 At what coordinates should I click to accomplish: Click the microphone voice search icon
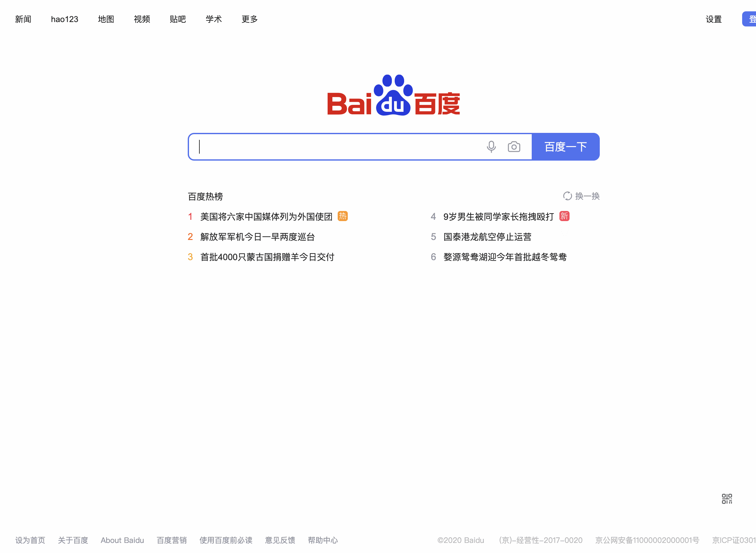(x=491, y=147)
